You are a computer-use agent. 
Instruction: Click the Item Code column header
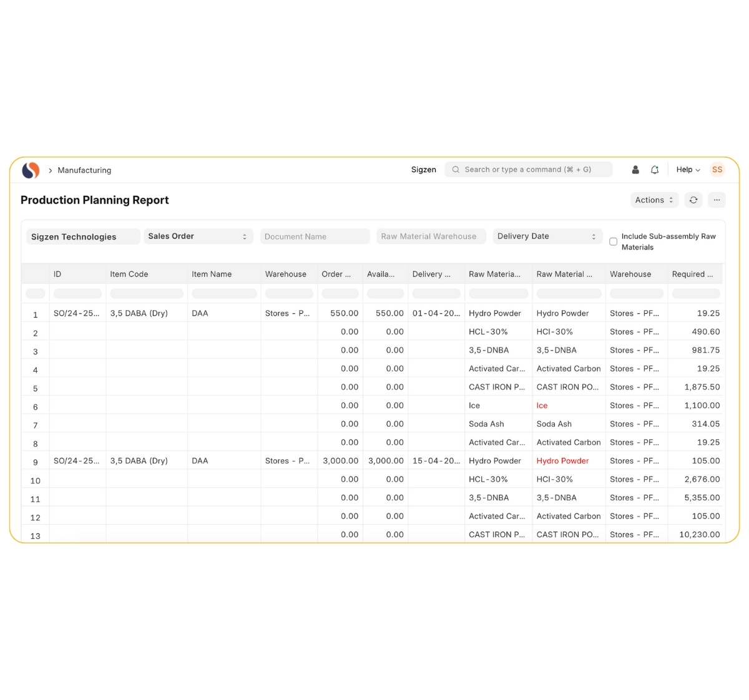(x=129, y=274)
